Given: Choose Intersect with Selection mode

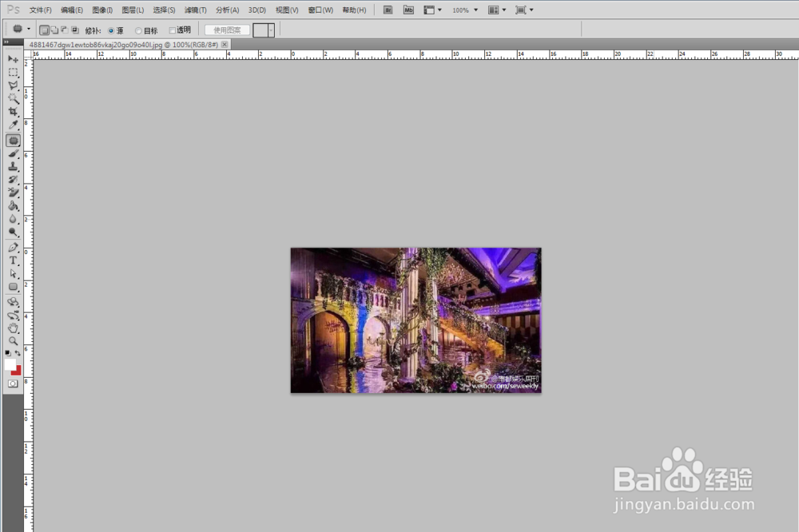Looking at the screenshot, I should pyautogui.click(x=75, y=30).
